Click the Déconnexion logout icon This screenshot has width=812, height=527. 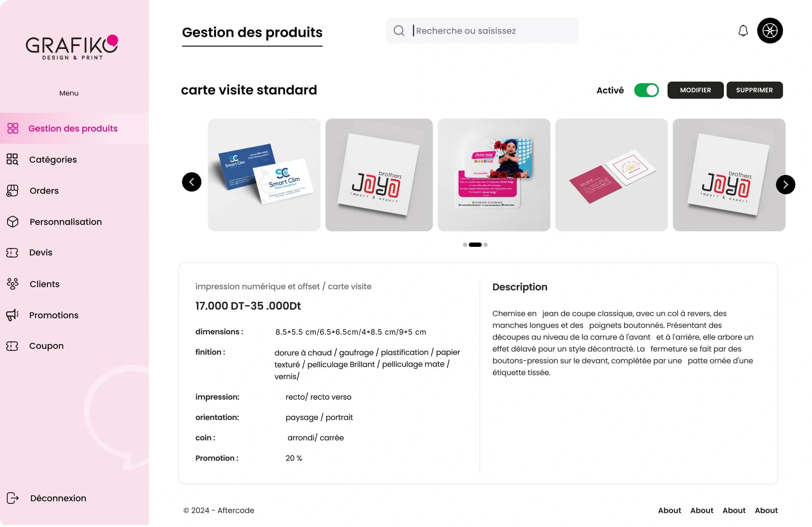13,498
